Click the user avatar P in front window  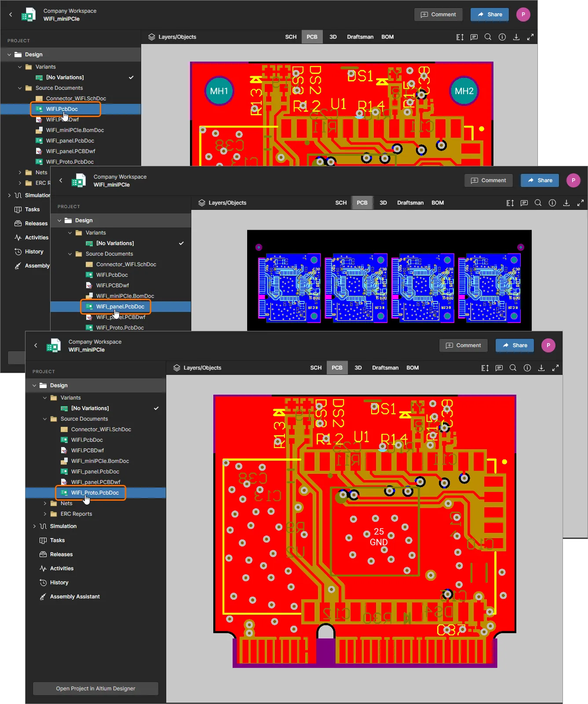tap(548, 345)
